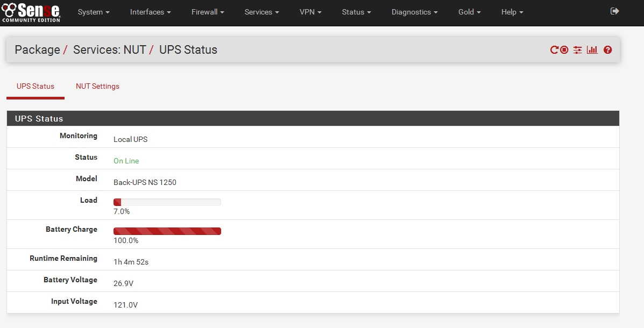Screen dimensions: 644x328
Task: Click the pfSense logo
Action: [31, 12]
